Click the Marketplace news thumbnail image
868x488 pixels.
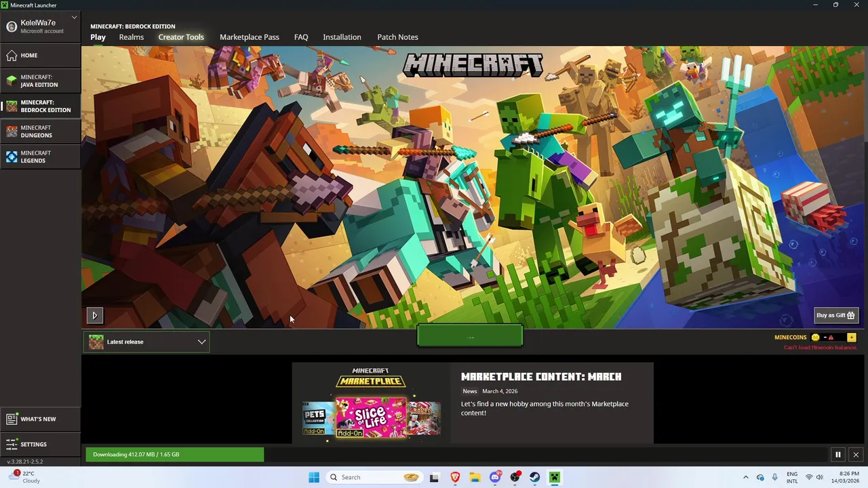[371, 403]
